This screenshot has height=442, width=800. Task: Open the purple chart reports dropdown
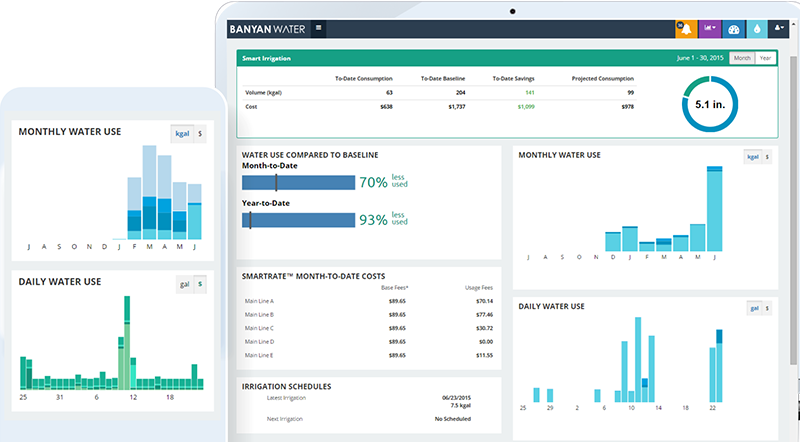[710, 29]
